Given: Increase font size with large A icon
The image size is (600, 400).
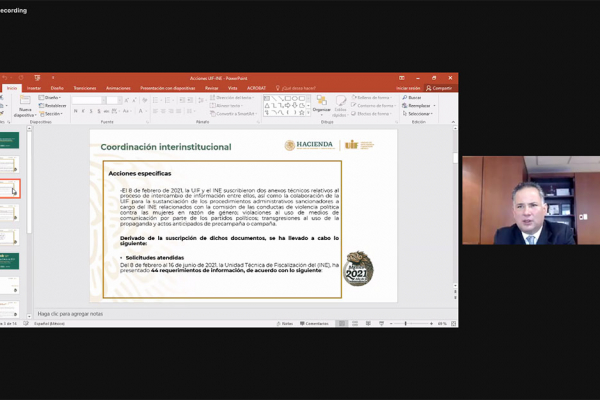Looking at the screenshot, I should [127, 100].
